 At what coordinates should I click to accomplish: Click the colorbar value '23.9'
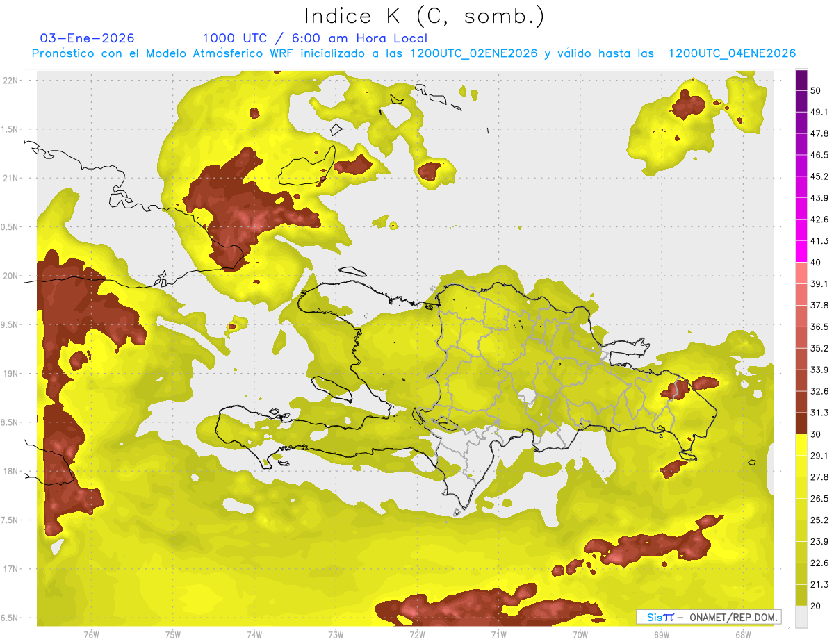tap(819, 542)
